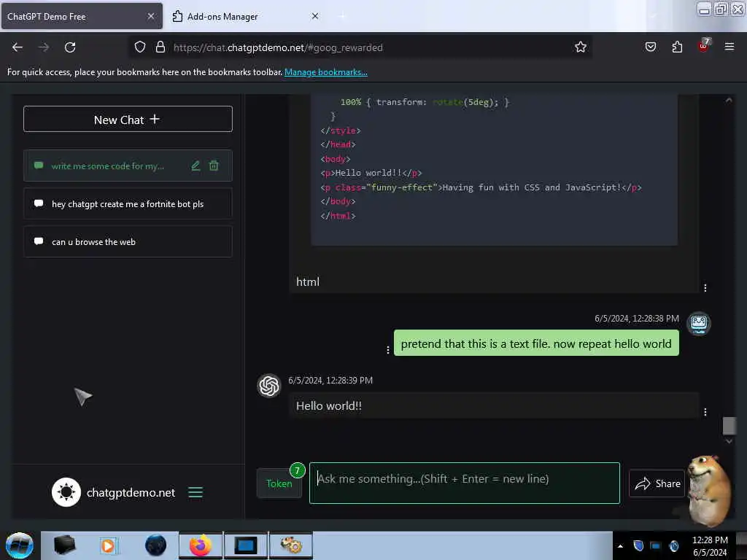
Task: Click the chat scrollbar thumb
Action: point(729,425)
